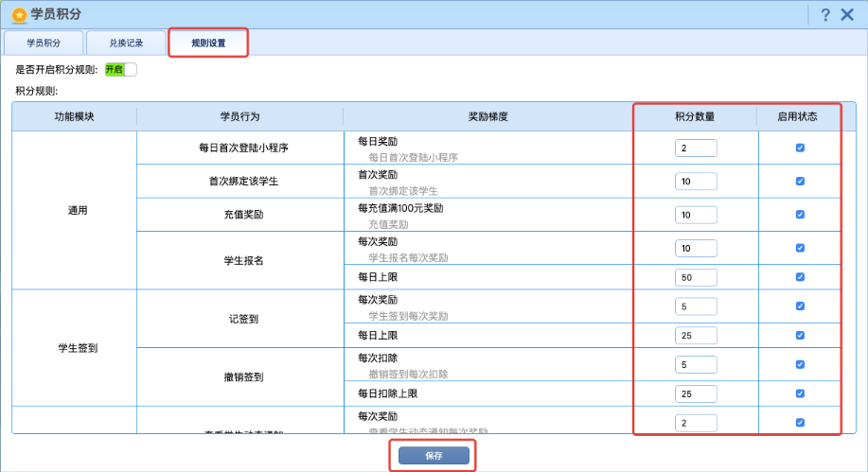Edit 记签到 每日上限 field showing 25
Screen dimensions: 868x472
(696, 336)
